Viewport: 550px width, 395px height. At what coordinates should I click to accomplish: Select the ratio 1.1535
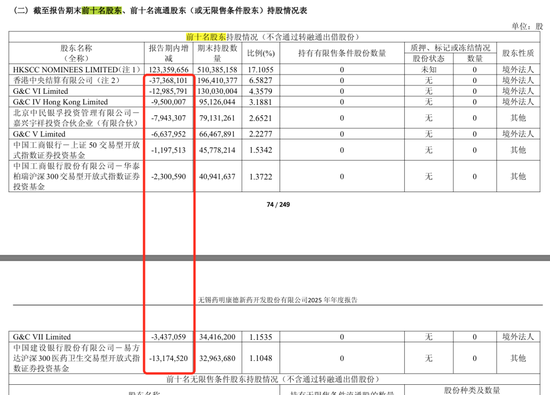click(261, 337)
